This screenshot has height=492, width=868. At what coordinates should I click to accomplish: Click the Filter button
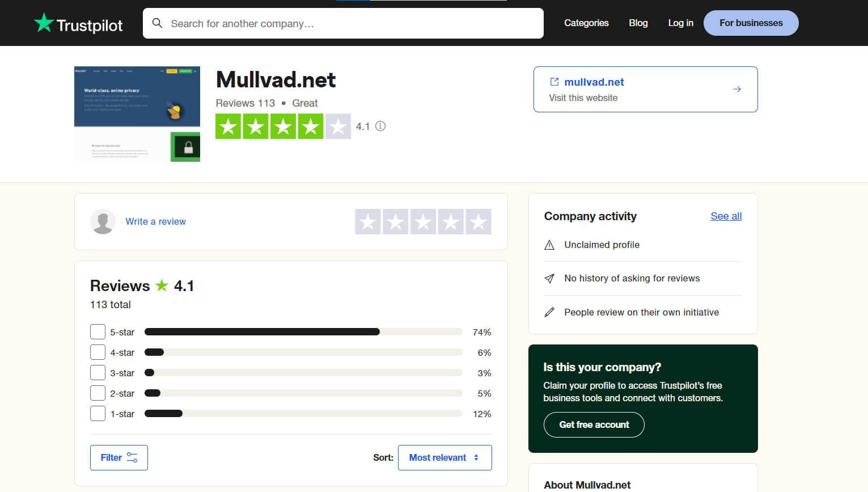tap(119, 457)
